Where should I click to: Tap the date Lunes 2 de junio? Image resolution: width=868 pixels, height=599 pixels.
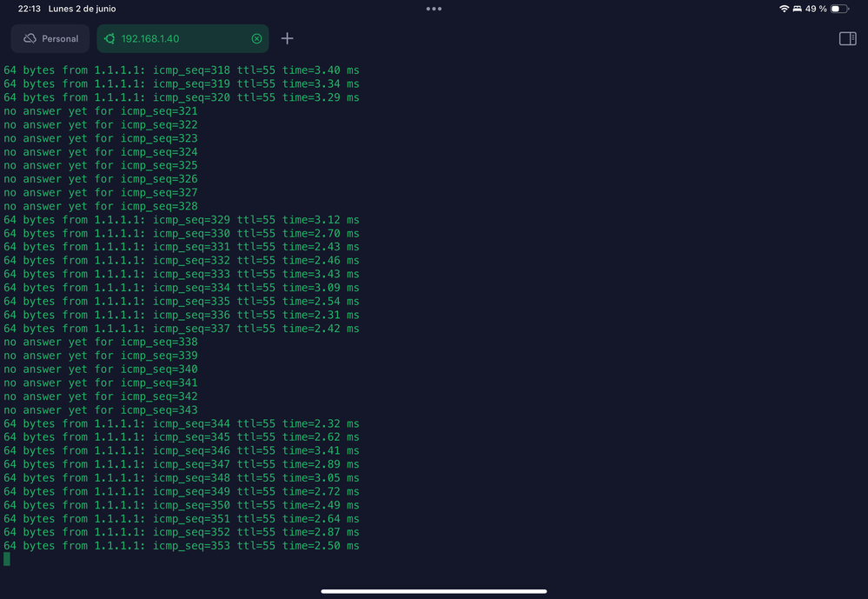82,9
